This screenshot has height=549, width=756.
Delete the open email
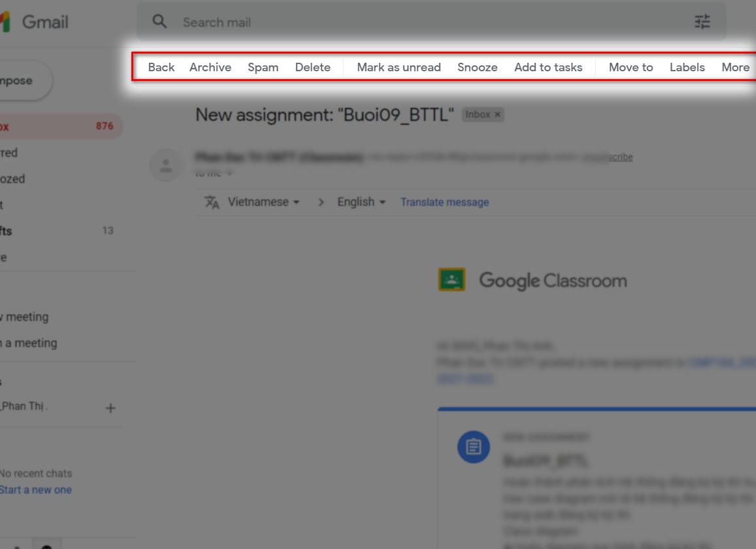point(312,67)
